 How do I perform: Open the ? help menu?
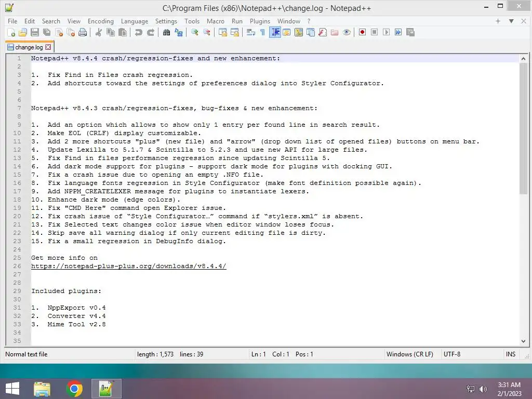click(x=309, y=21)
